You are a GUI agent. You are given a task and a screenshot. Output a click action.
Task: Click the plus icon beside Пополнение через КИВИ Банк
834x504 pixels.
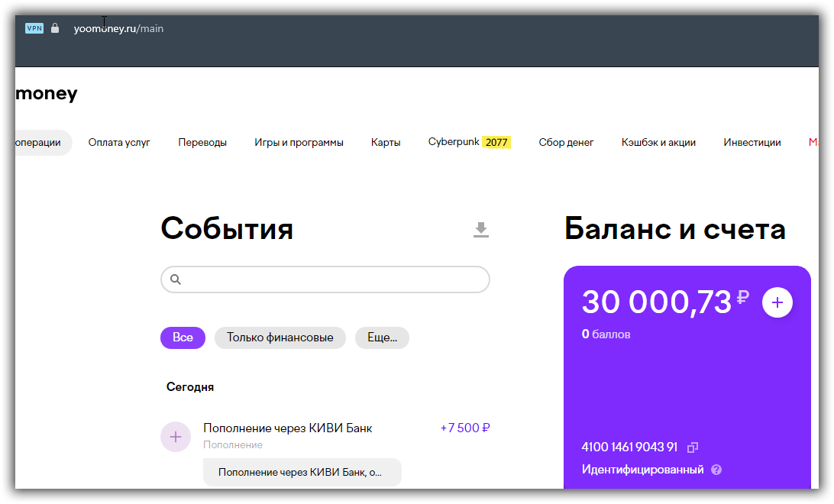[x=176, y=437]
